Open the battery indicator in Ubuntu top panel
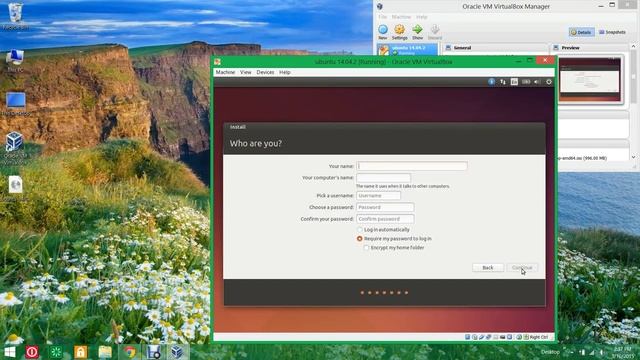 [x=526, y=82]
